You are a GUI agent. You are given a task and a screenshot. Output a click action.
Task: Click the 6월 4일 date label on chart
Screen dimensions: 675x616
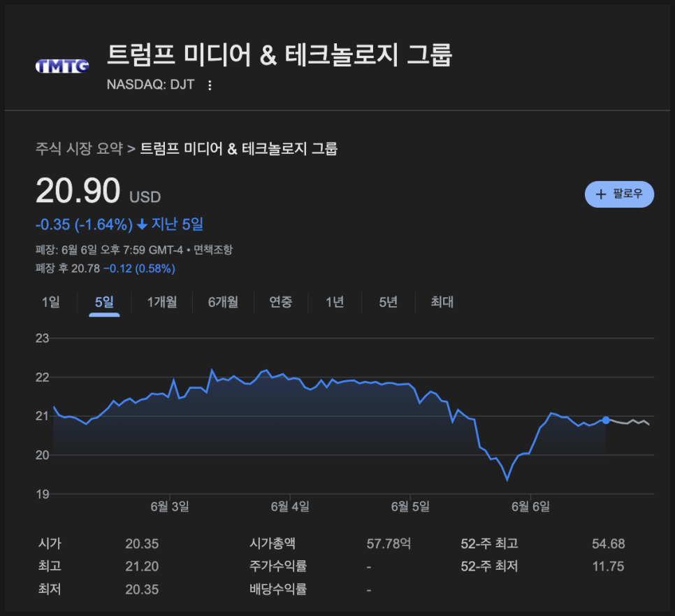coord(290,507)
